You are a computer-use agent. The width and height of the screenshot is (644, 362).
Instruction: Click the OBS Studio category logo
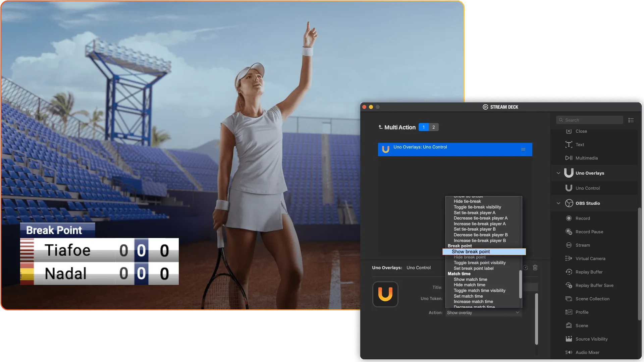point(569,203)
